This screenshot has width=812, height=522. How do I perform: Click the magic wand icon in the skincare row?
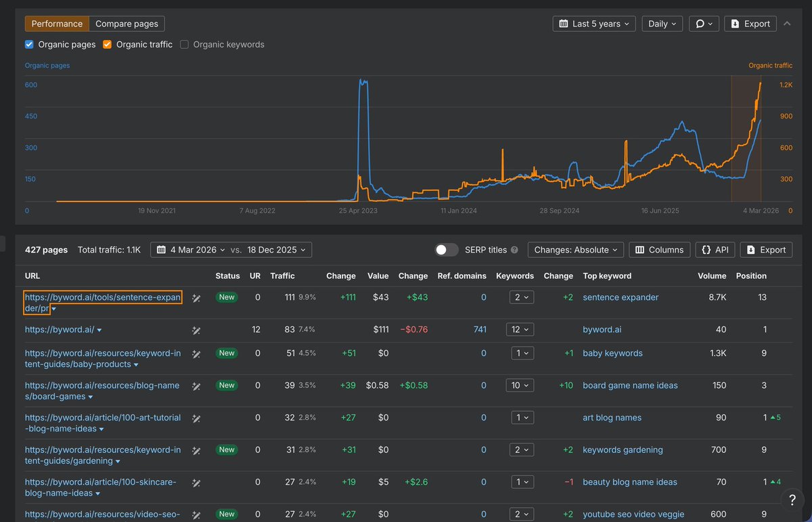[x=196, y=483]
